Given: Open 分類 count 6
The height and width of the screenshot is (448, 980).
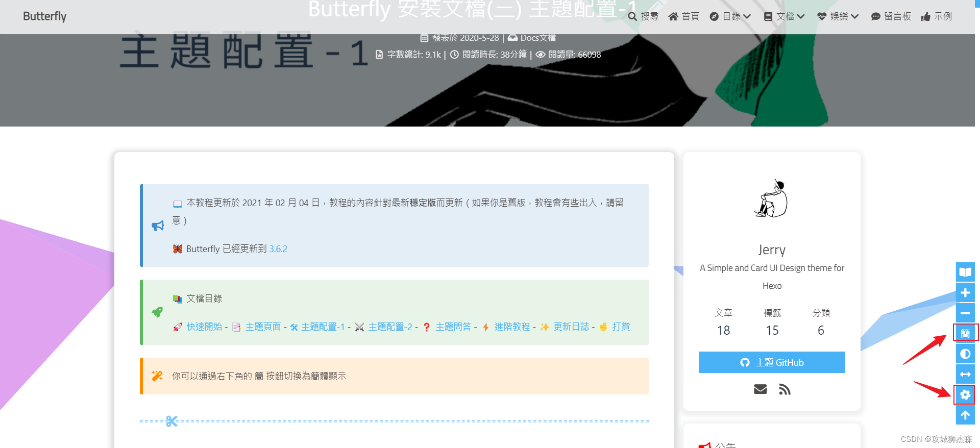Looking at the screenshot, I should [821, 322].
